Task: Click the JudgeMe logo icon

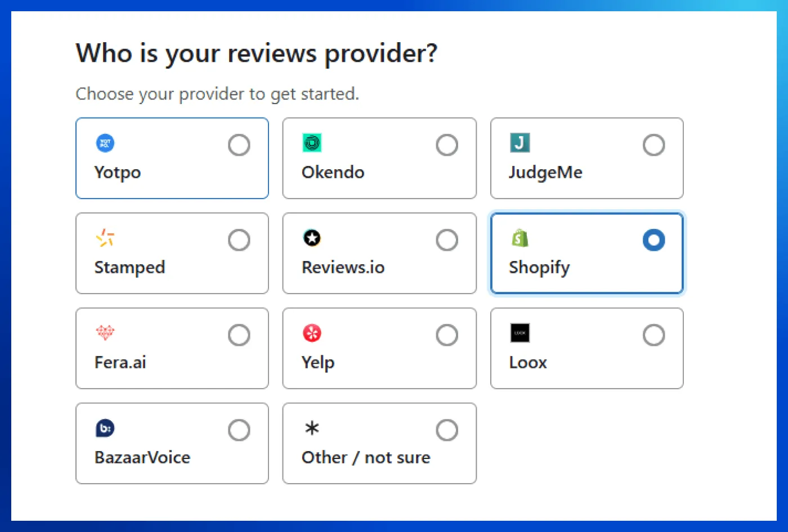Action: click(520, 143)
